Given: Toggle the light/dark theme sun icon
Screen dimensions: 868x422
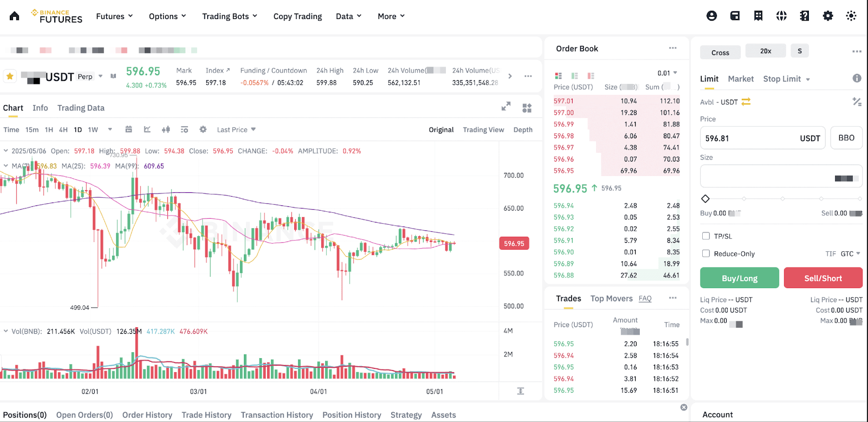Looking at the screenshot, I should (851, 16).
